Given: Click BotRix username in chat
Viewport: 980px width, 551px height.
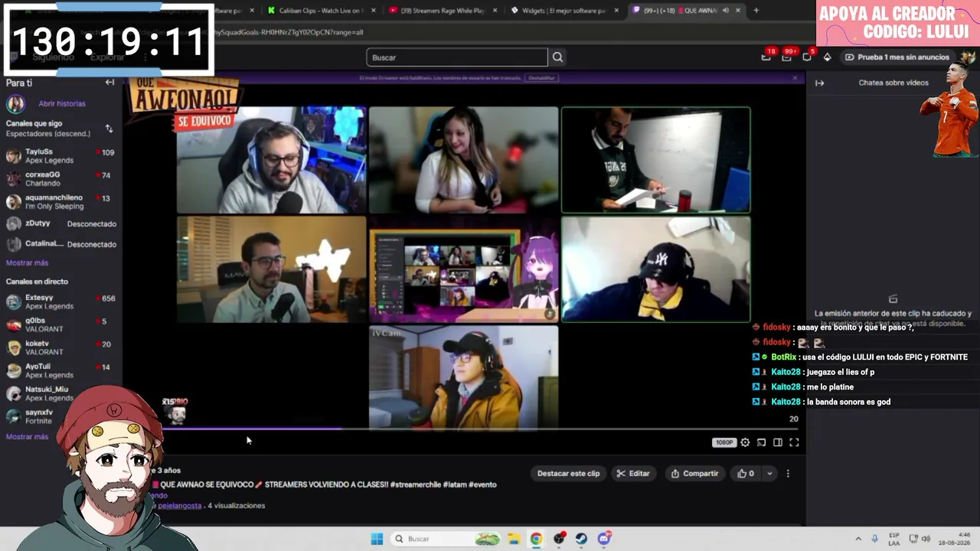Looking at the screenshot, I should point(783,357).
